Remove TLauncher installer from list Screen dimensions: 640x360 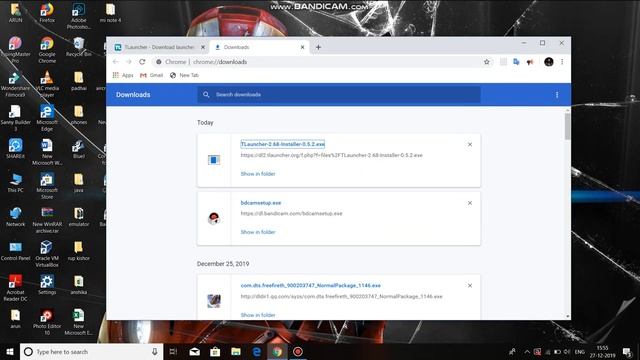470,144
